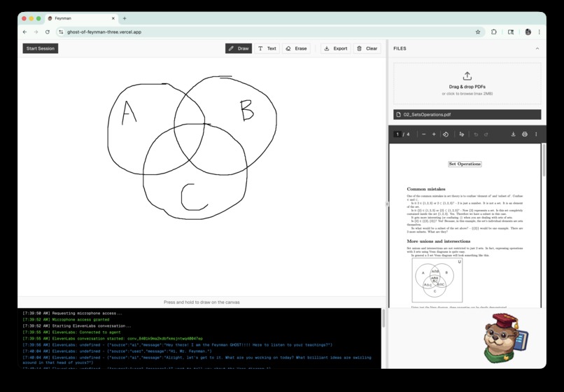The height and width of the screenshot is (392, 564).
Task: Click the PDF undo icon
Action: click(476, 134)
